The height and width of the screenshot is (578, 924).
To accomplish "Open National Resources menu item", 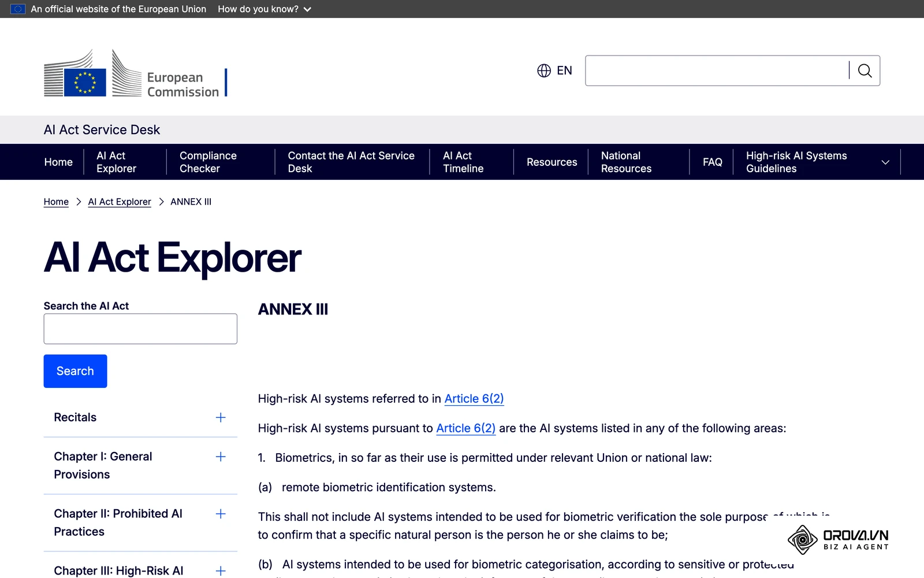I will (x=626, y=162).
